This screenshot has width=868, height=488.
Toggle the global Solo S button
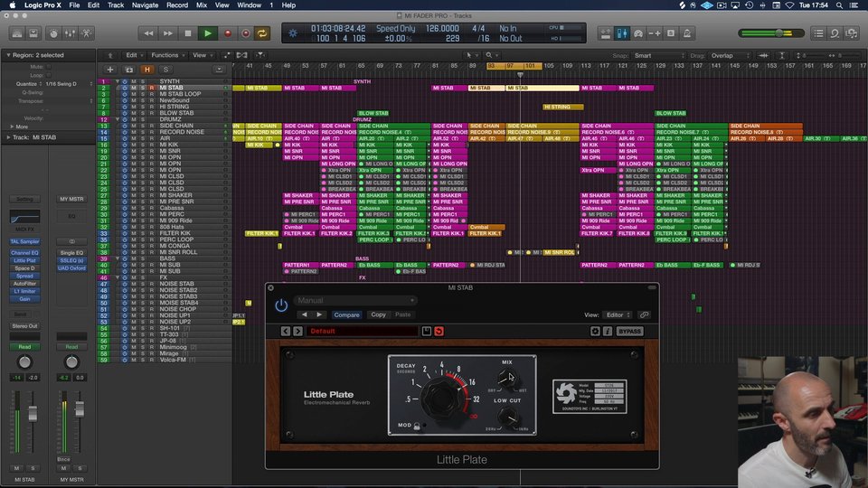(x=165, y=70)
